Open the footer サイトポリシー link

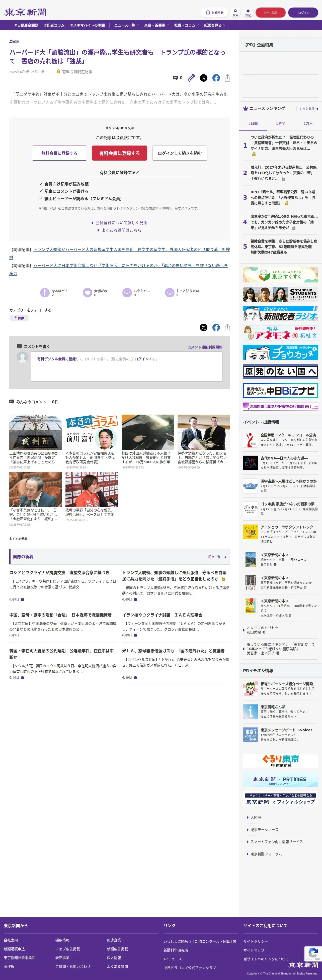(x=256, y=941)
